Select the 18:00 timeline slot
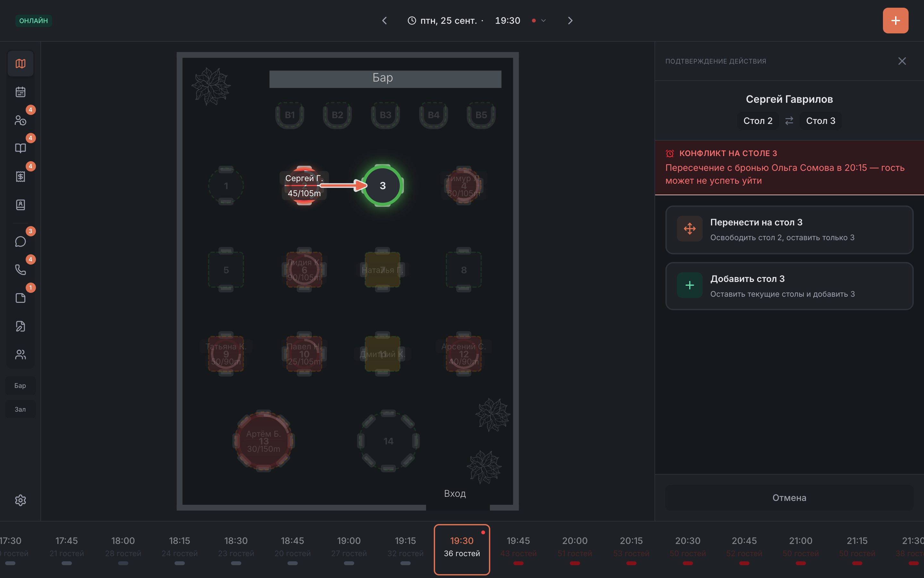 [x=123, y=549]
